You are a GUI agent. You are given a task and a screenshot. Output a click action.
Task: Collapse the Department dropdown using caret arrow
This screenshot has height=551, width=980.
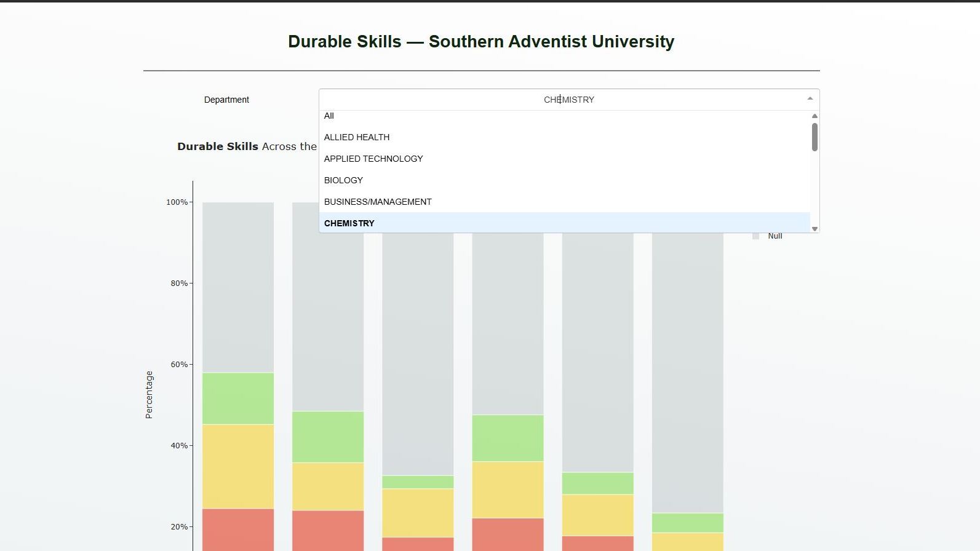pyautogui.click(x=810, y=99)
